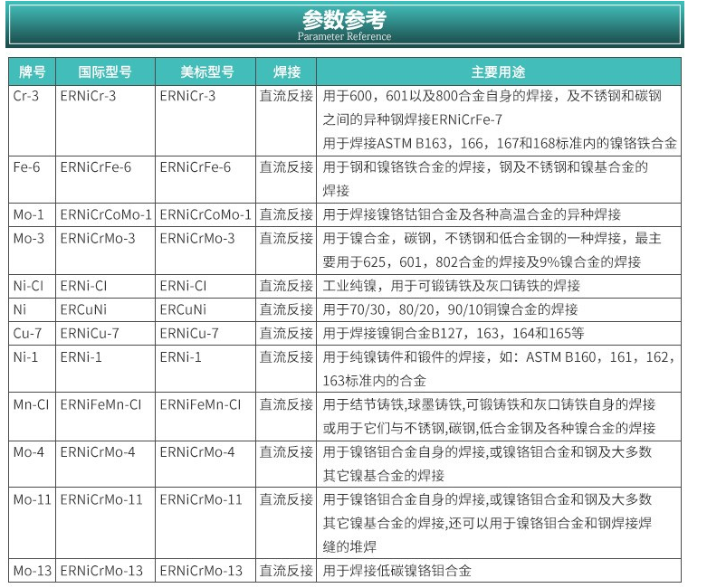Click 直流反接 in the Mn-CI row
Image resolution: width=707 pixels, height=588 pixels.
coord(286,404)
